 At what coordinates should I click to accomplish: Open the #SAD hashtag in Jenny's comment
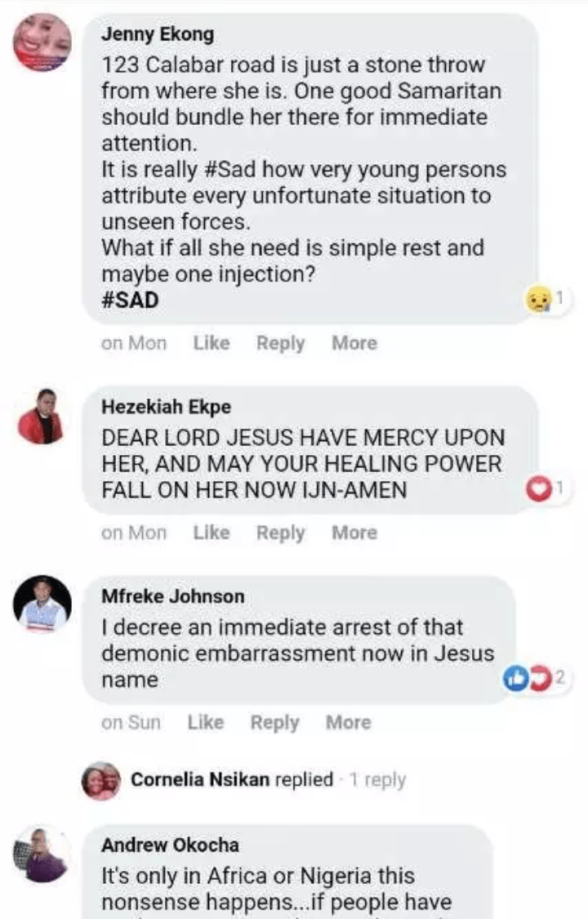tap(130, 301)
